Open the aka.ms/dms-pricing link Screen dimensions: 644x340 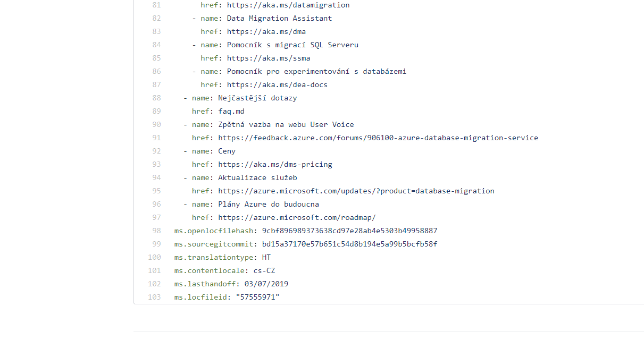[x=274, y=164]
